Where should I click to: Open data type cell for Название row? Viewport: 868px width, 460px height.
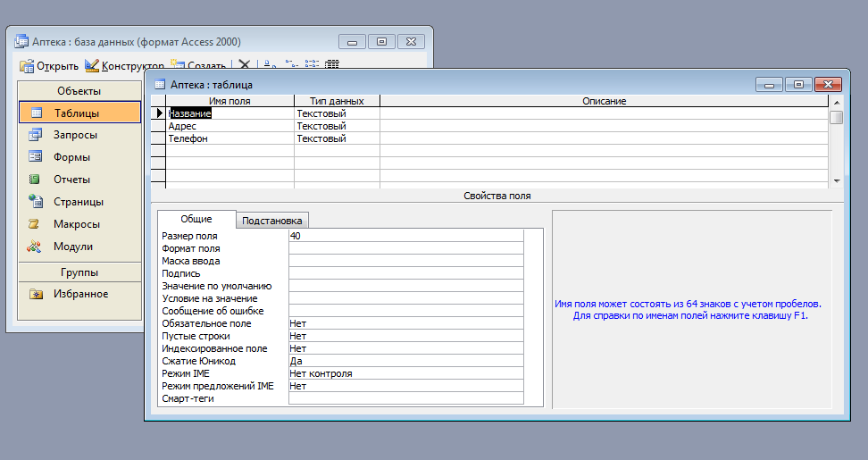click(x=338, y=113)
